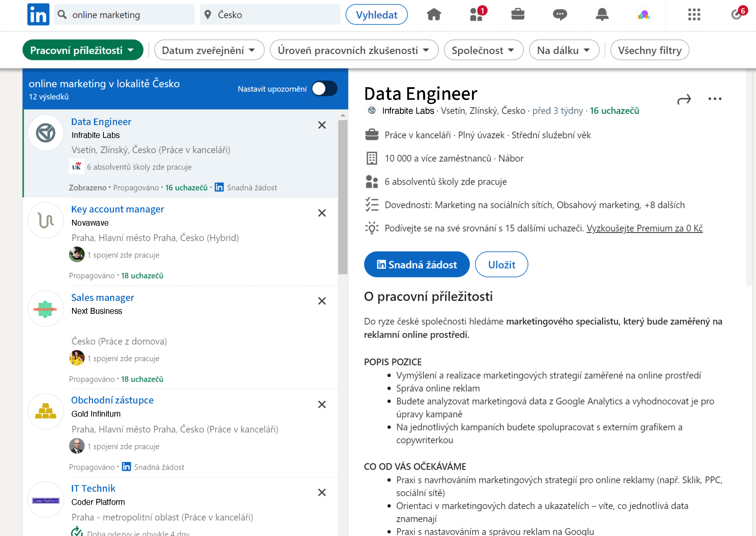Image resolution: width=756 pixels, height=536 pixels.
Task: Open the Obchodní zástupce job link
Action: coord(112,400)
